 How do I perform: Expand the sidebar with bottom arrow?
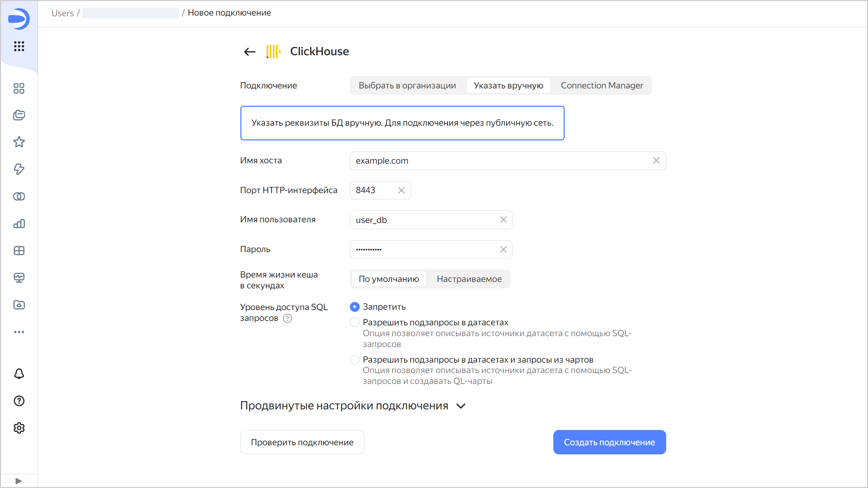coord(19,481)
